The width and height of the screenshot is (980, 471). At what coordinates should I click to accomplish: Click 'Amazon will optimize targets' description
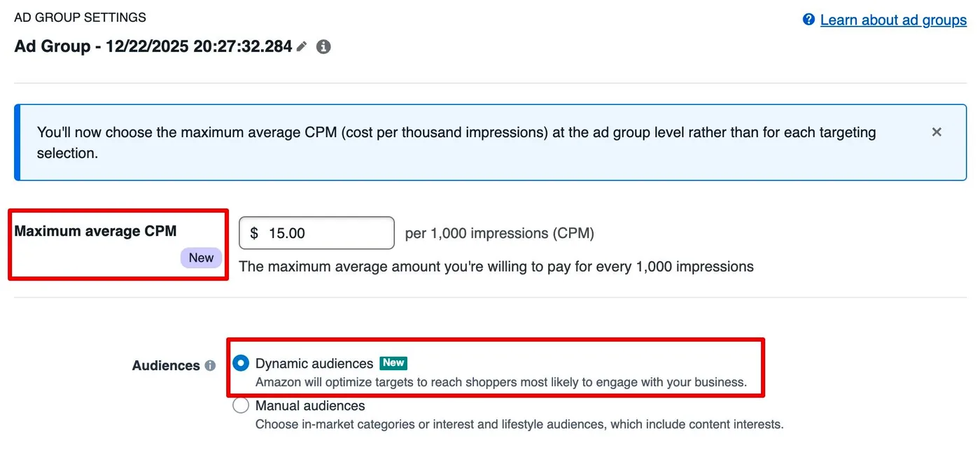tap(501, 382)
